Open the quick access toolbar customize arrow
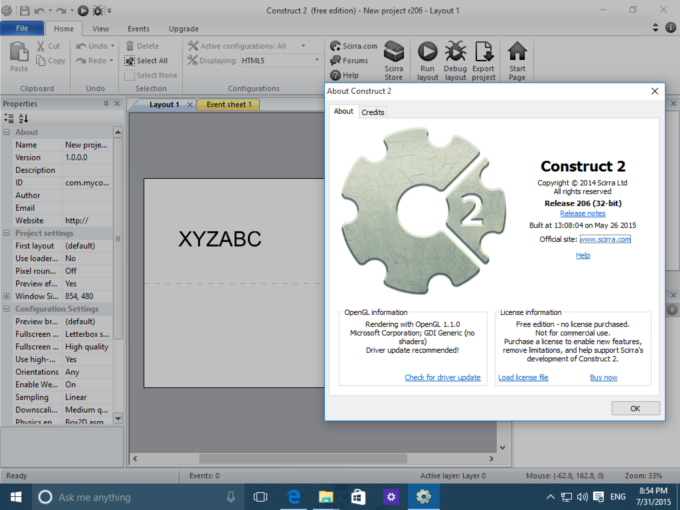 coord(109,10)
